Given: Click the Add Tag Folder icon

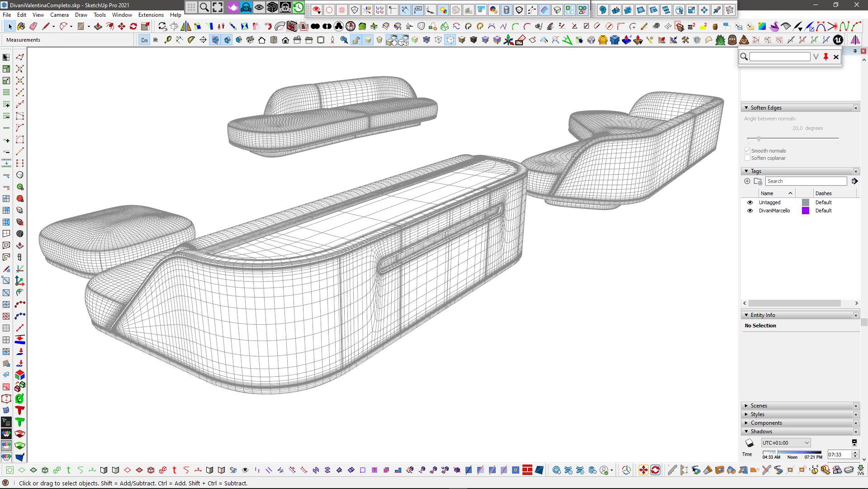Looking at the screenshot, I should (758, 181).
